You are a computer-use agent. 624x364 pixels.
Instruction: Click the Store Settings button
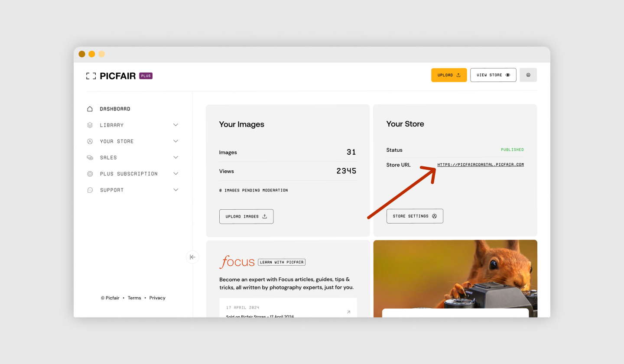415,216
